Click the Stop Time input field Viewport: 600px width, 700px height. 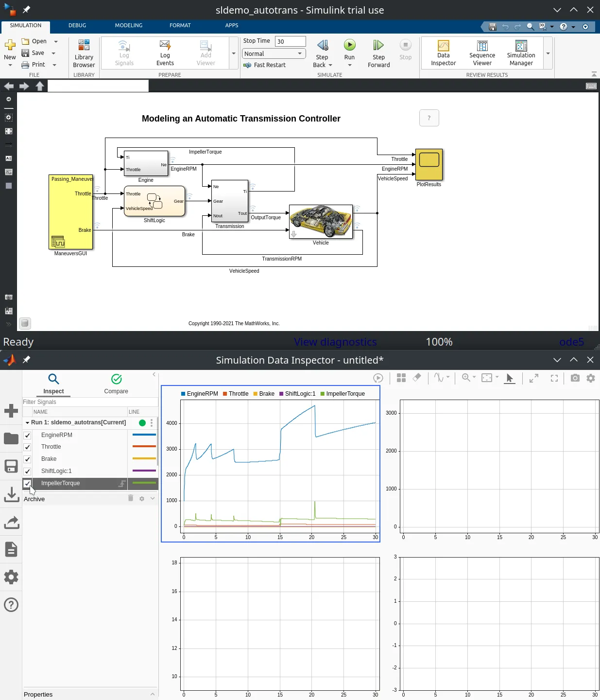[x=291, y=41]
